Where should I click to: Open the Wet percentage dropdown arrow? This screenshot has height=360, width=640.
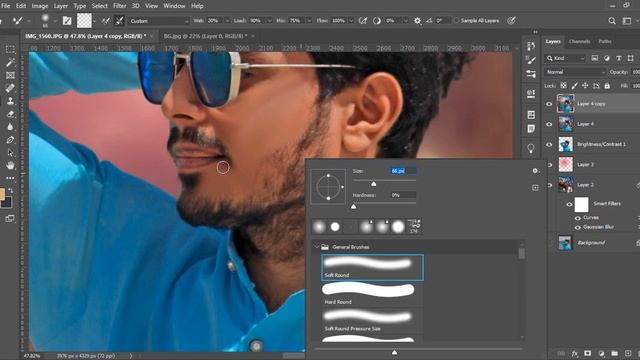(x=227, y=21)
